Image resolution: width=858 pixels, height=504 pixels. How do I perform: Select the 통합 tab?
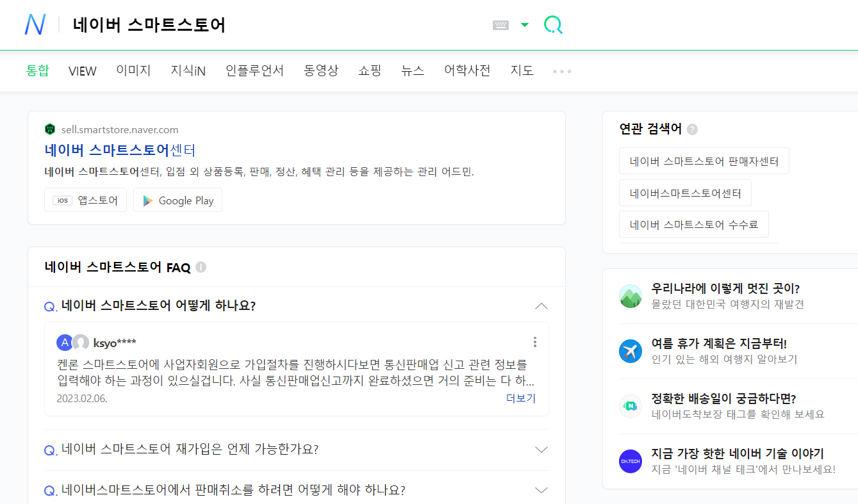click(37, 70)
